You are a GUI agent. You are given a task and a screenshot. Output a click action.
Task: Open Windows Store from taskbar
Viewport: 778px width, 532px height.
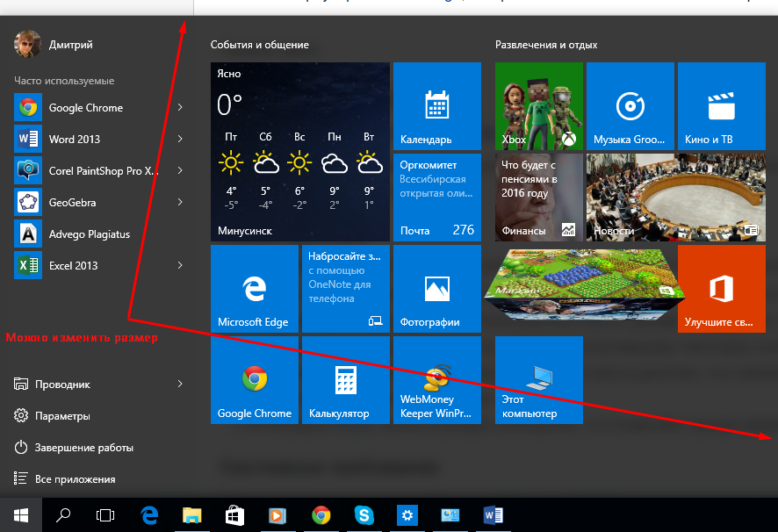234,515
